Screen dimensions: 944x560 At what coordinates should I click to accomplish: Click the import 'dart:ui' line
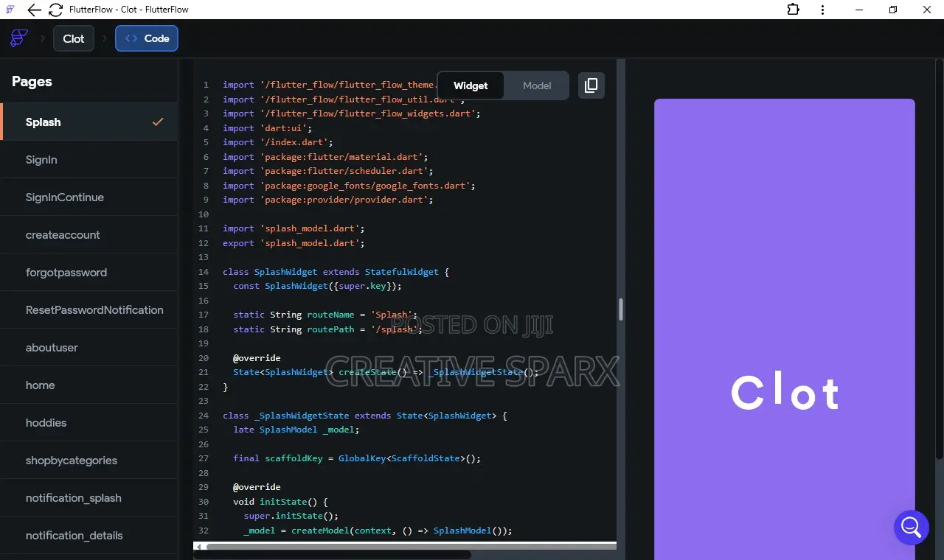(268, 127)
